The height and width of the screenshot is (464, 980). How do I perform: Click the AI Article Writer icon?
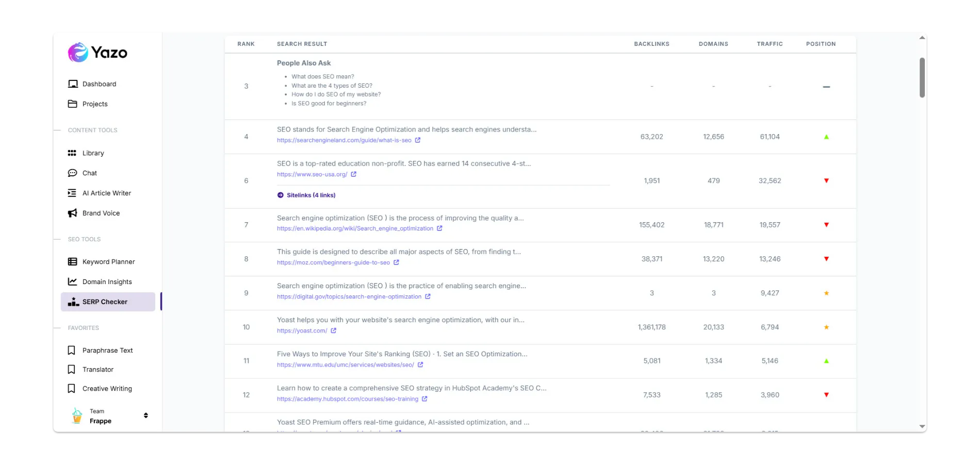(72, 193)
